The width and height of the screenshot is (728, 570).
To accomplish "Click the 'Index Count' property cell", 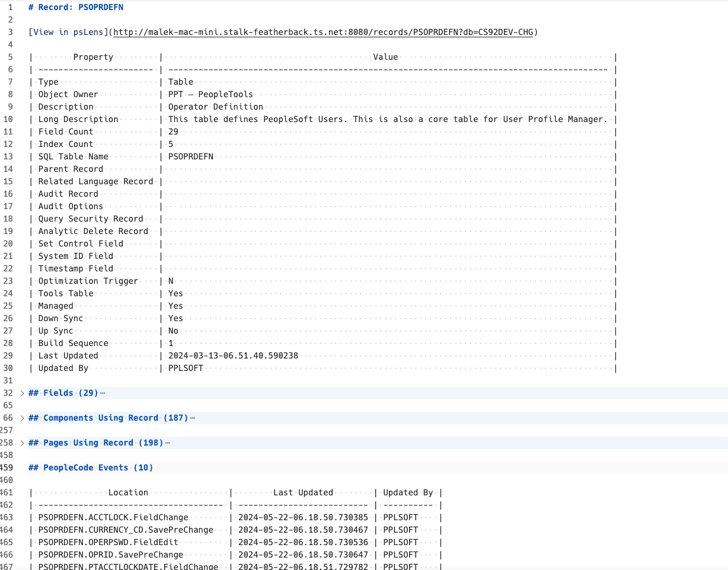I will pos(66,144).
